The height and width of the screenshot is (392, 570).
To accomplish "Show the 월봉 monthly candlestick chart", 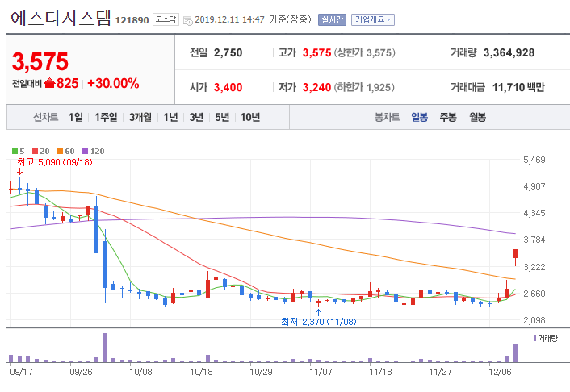I will [477, 117].
